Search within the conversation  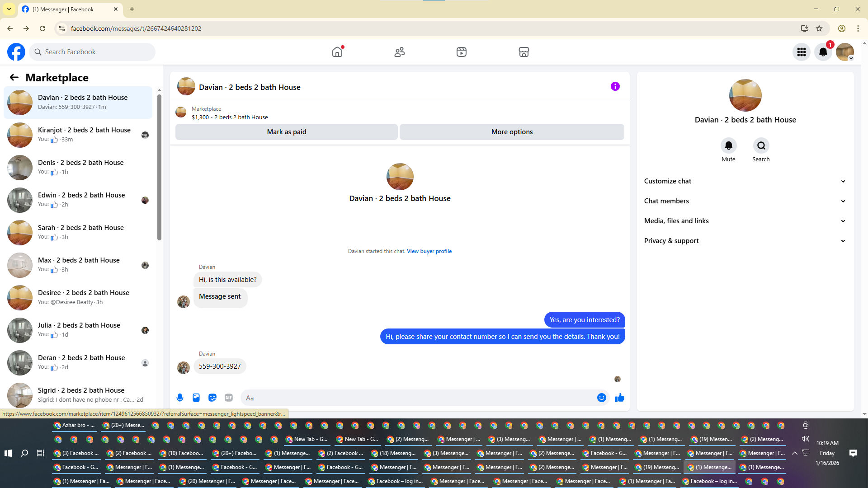pos(761,145)
